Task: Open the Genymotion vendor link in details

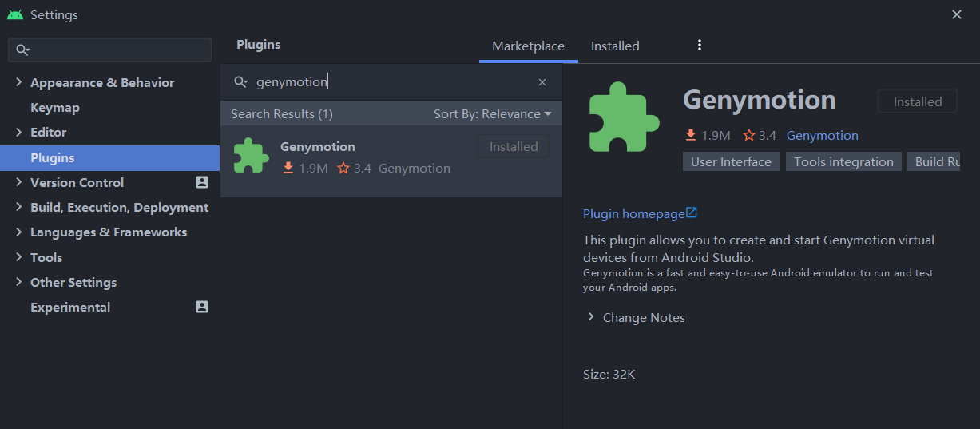Action: pyautogui.click(x=823, y=136)
